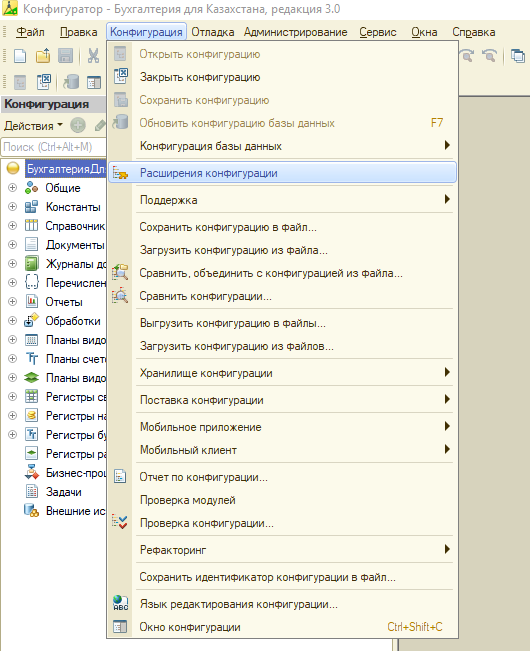Click the yellow root configuration ball icon
This screenshot has width=530, height=651.
coord(13,168)
